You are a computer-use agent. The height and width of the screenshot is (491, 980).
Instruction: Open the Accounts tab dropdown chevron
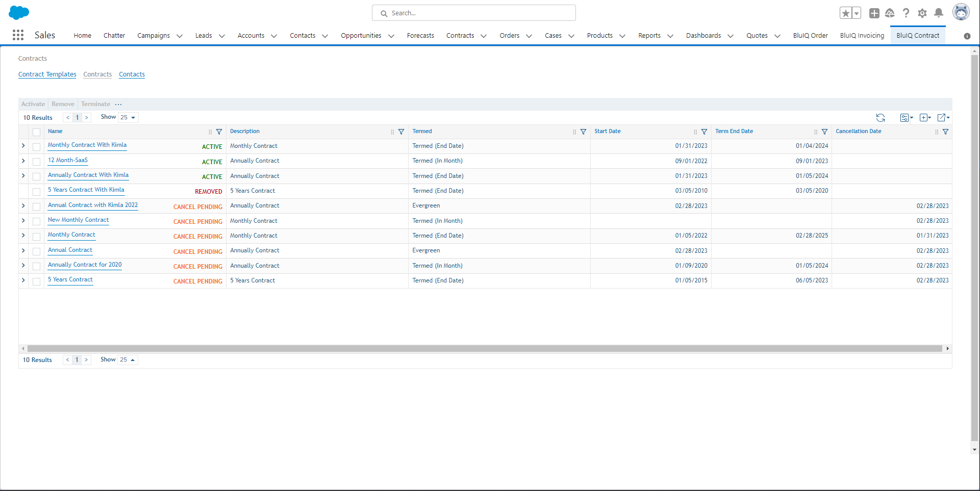pos(274,36)
